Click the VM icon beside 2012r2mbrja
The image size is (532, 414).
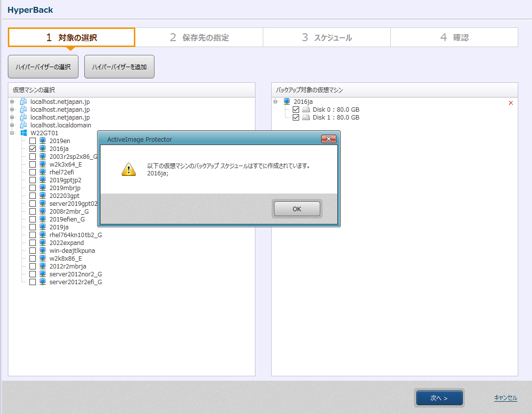[x=42, y=266]
